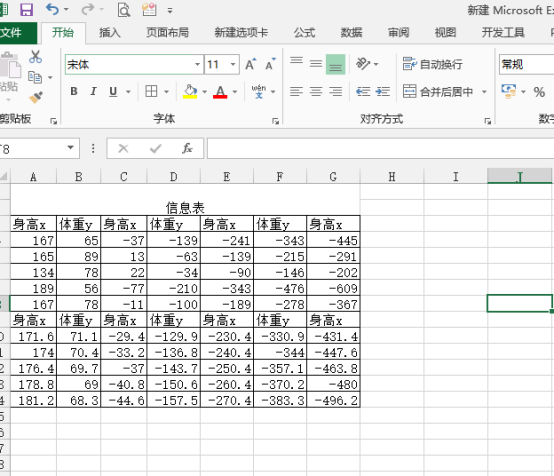This screenshot has width=554, height=476.
Task: Switch to the 插入 ribbon tab
Action: (x=110, y=33)
